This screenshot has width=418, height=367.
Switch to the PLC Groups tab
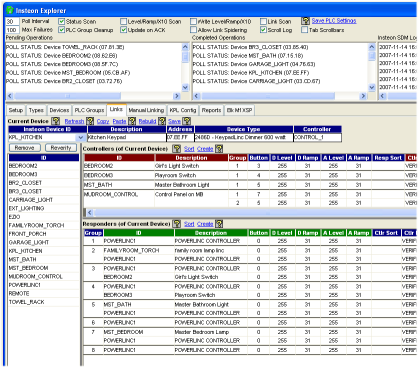click(x=89, y=110)
